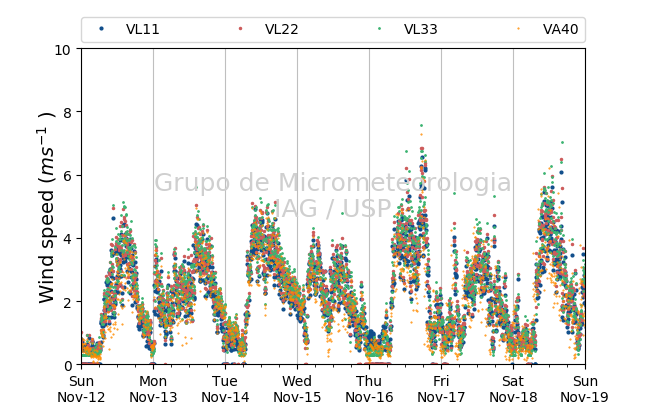The width and height of the screenshot is (650, 409).
Task: Click the orange VA40 legend marker
Action: [x=519, y=29]
